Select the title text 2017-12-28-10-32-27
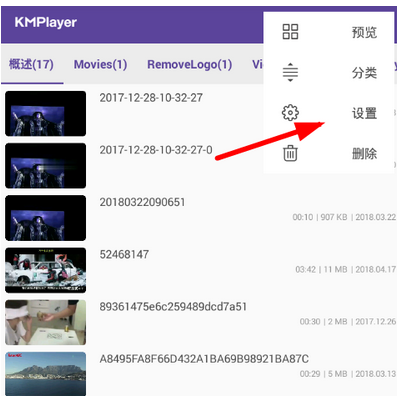The width and height of the screenshot is (397, 396). pos(151,98)
